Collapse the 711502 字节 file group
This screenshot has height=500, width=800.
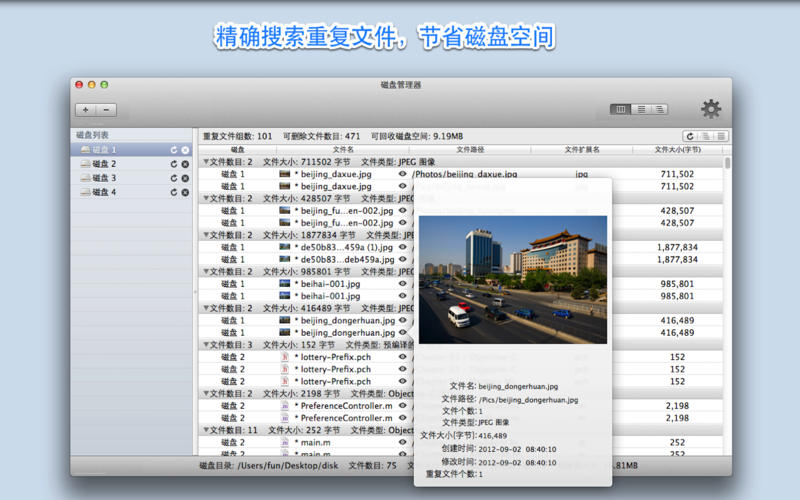pyautogui.click(x=206, y=161)
